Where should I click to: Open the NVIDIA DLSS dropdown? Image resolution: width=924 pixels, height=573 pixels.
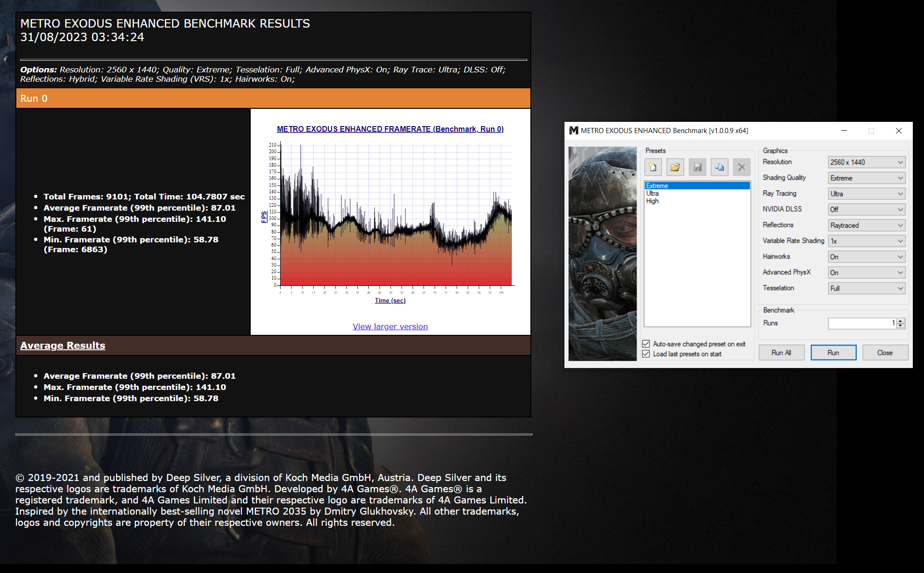[x=867, y=209]
